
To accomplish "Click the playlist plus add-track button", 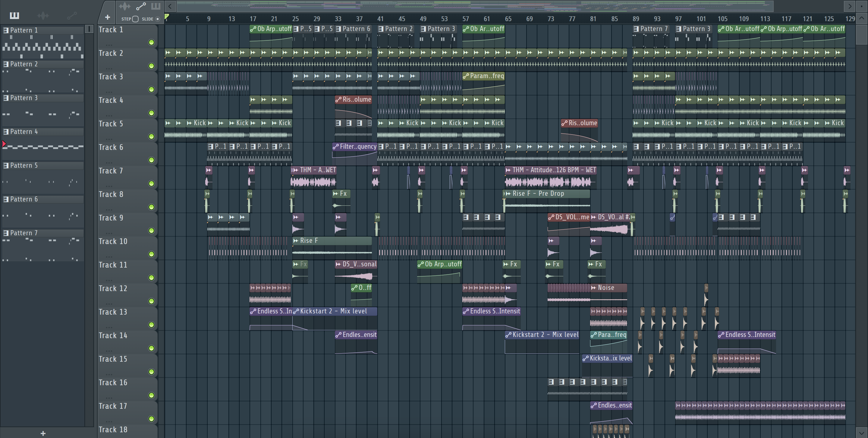I will tap(108, 17).
